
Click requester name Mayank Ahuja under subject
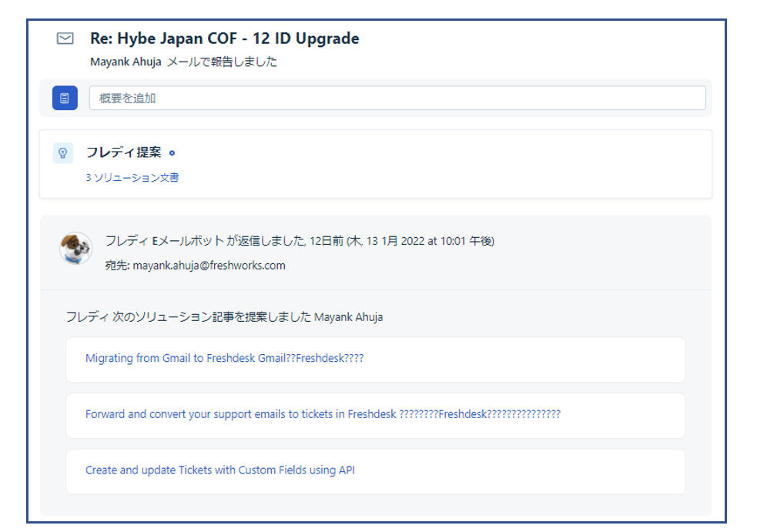(x=126, y=62)
